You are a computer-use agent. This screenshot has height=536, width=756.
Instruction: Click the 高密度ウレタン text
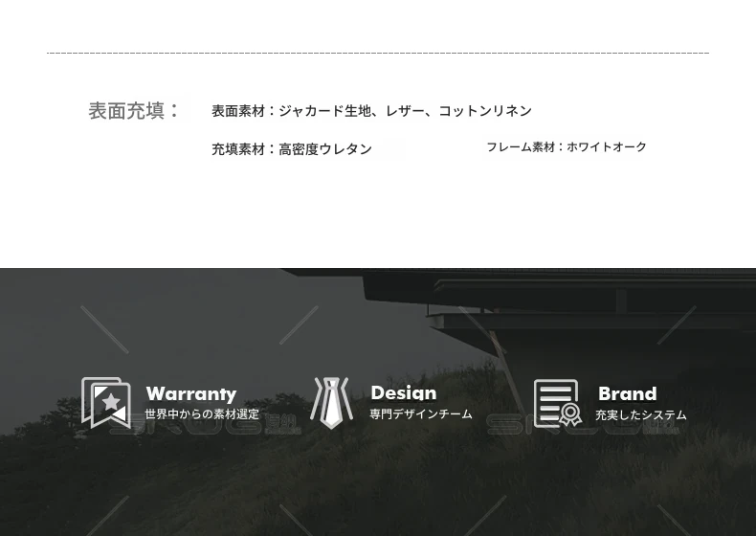(x=325, y=149)
